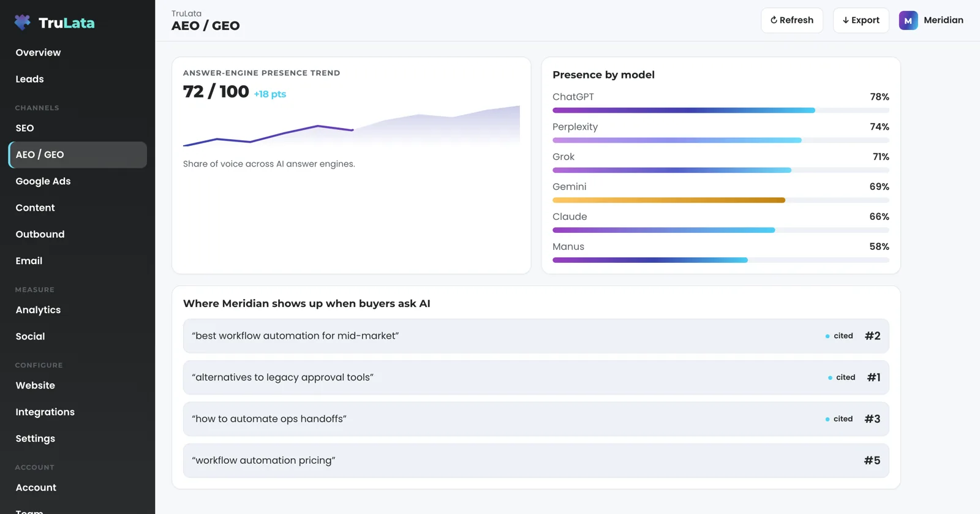Click the Perplexity "74%" value
This screenshot has width=980, height=514.
[x=880, y=127]
